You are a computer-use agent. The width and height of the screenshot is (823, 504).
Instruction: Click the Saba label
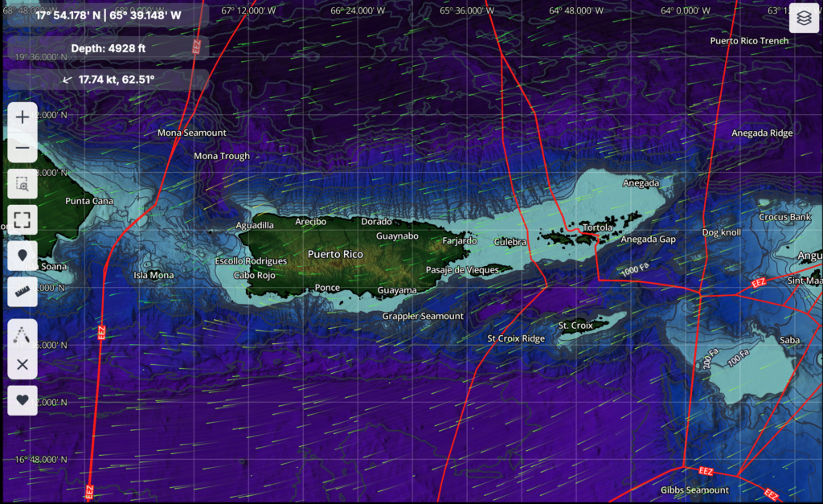pos(789,340)
